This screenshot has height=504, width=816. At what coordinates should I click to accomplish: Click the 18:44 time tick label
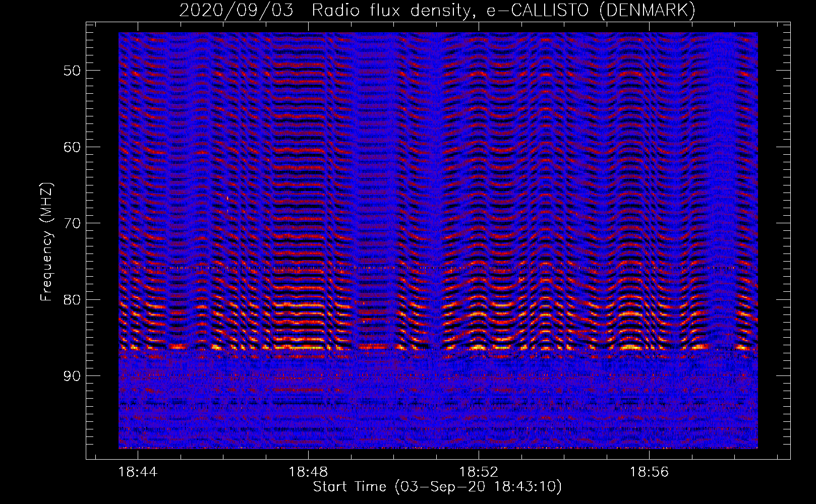pyautogui.click(x=138, y=472)
